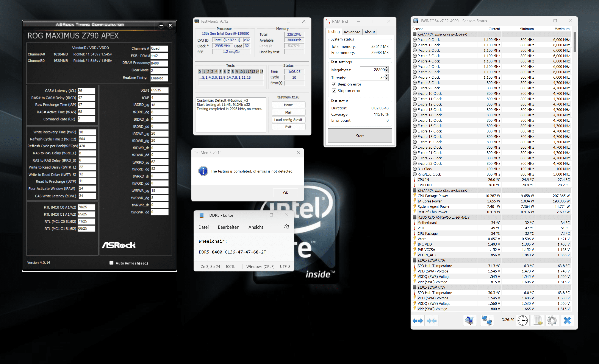
Task: Switch to the Advanced tab
Action: click(352, 32)
